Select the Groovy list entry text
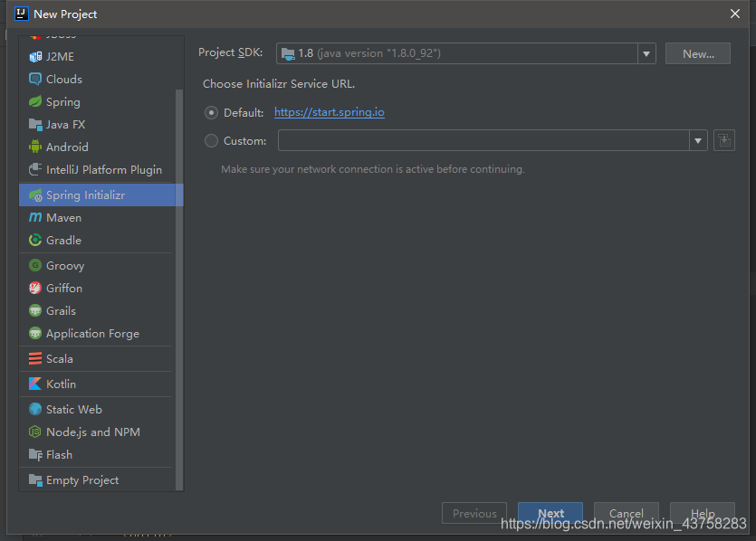The width and height of the screenshot is (756, 541). pyautogui.click(x=65, y=266)
